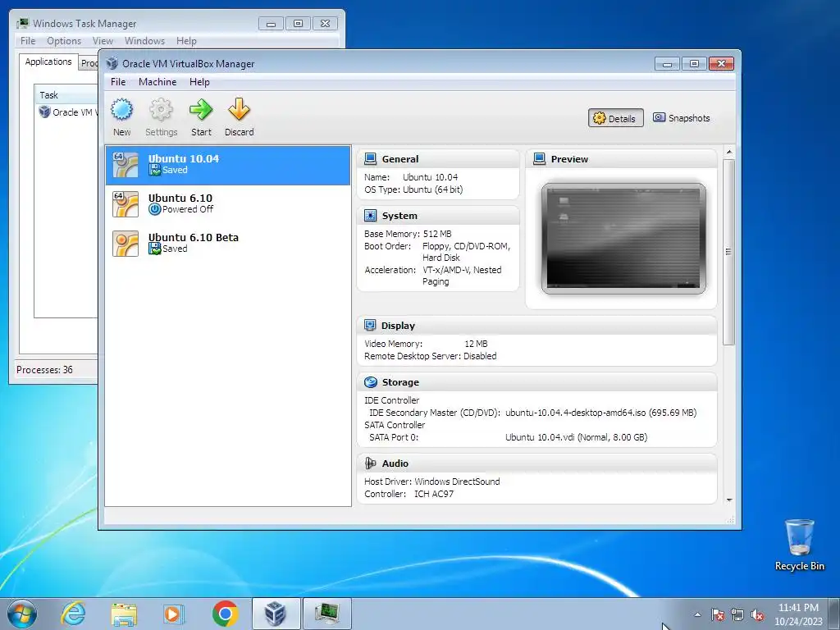Click the Ubuntu 10.04.vdi storage entry
Image resolution: width=840 pixels, height=630 pixels.
click(x=577, y=437)
